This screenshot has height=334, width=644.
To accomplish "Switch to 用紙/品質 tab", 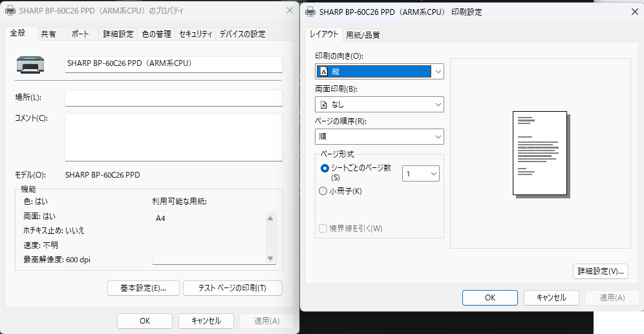I will click(363, 36).
